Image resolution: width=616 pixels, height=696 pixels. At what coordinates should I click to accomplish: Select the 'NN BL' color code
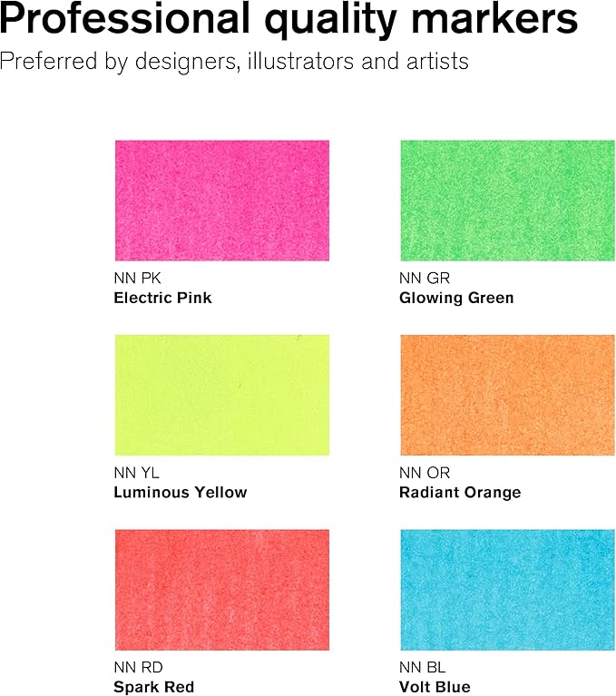(x=423, y=668)
